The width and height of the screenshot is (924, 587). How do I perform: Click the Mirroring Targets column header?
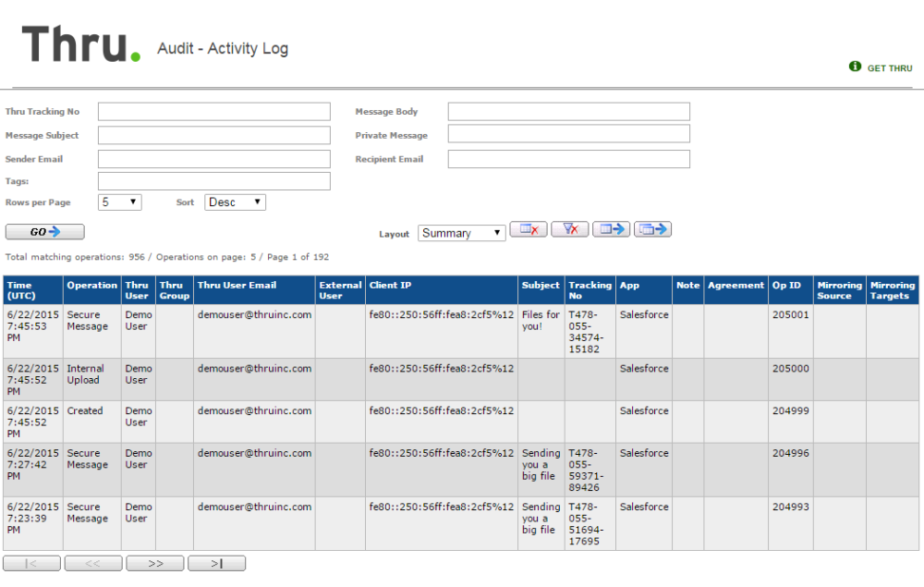[x=893, y=290]
